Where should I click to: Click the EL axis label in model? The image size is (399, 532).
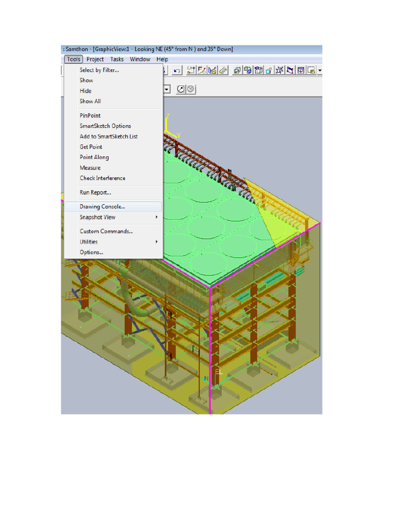[x=219, y=372]
